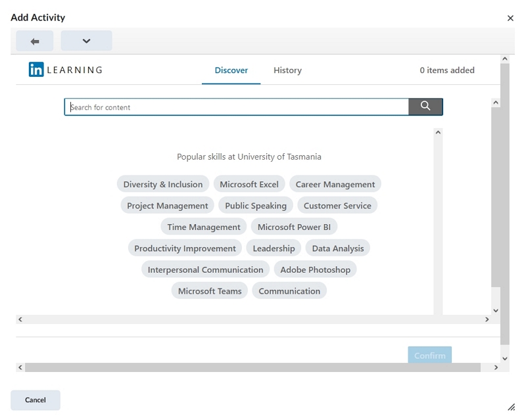Open the chevron dropdown beside the back arrow
This screenshot has height=420, width=526.
pos(86,41)
